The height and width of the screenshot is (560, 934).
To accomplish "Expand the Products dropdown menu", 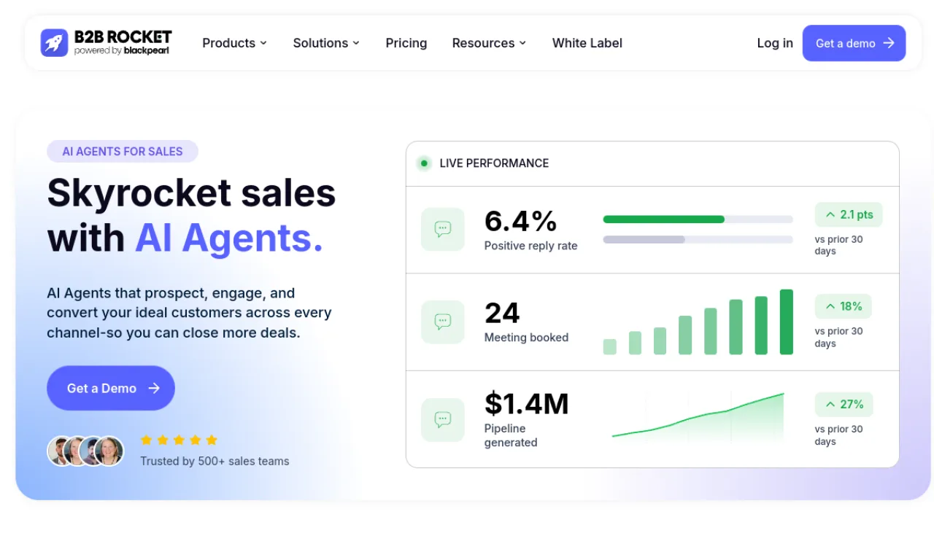I will pos(235,43).
